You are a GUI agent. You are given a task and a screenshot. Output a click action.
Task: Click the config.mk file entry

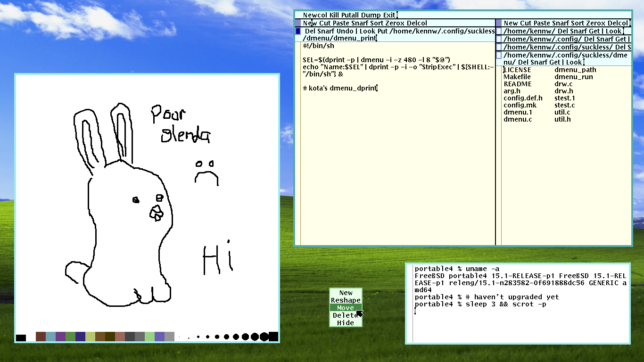(x=520, y=105)
